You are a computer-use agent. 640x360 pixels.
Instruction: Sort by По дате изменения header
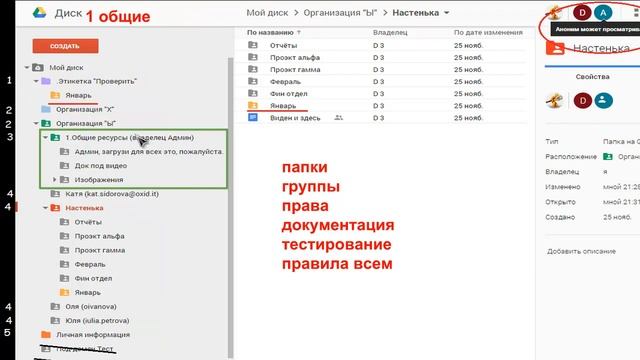pyautogui.click(x=488, y=32)
